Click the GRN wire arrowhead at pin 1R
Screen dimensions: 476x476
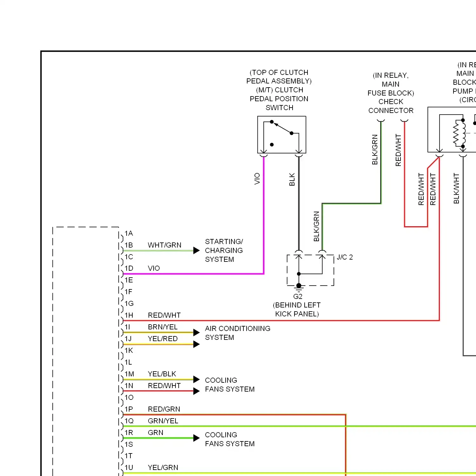[196, 438]
